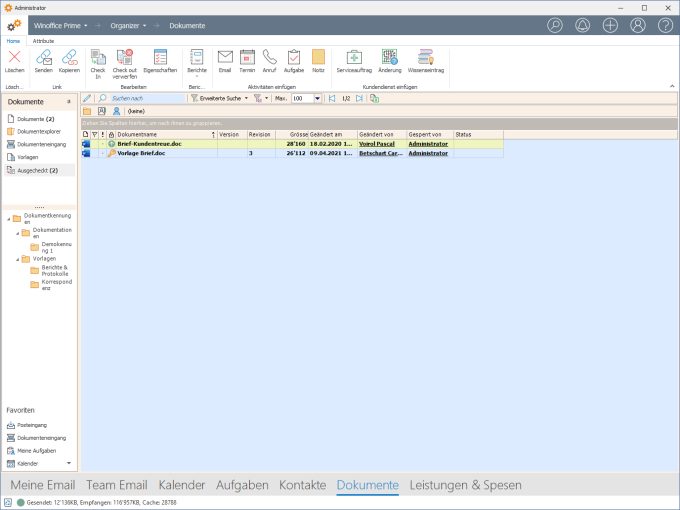This screenshot has height=510, width=680.
Task: Click the Check In icon
Action: click(97, 58)
